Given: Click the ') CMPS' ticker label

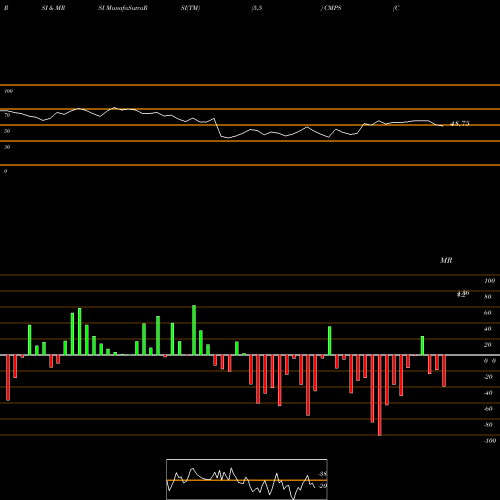Looking at the screenshot, I should (331, 8).
